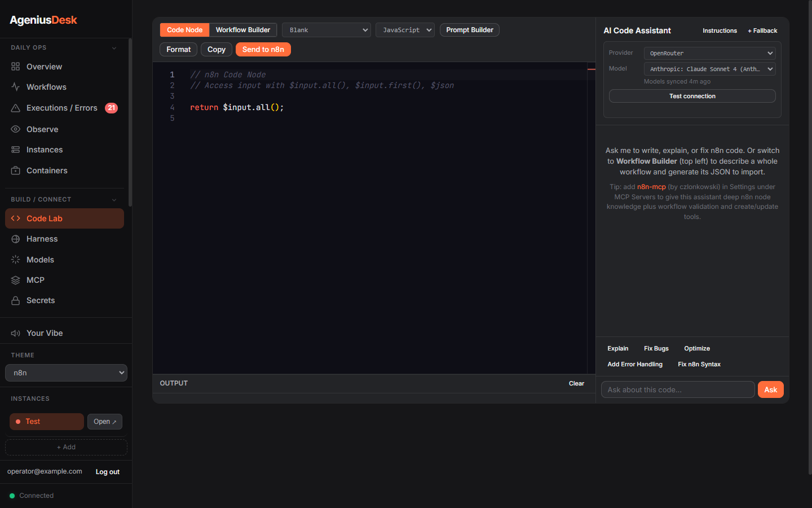Click the Code Lab brackets icon
The height and width of the screenshot is (508, 812).
pyautogui.click(x=15, y=218)
